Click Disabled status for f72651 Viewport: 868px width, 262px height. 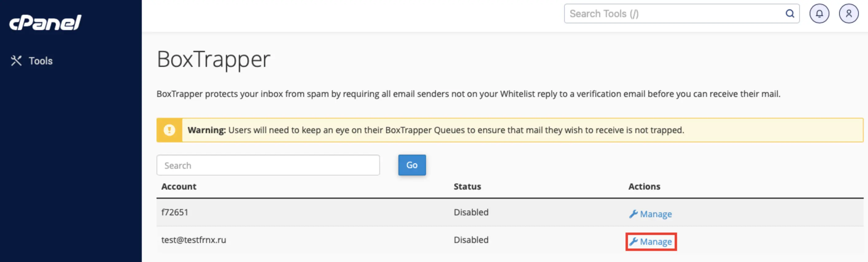471,213
